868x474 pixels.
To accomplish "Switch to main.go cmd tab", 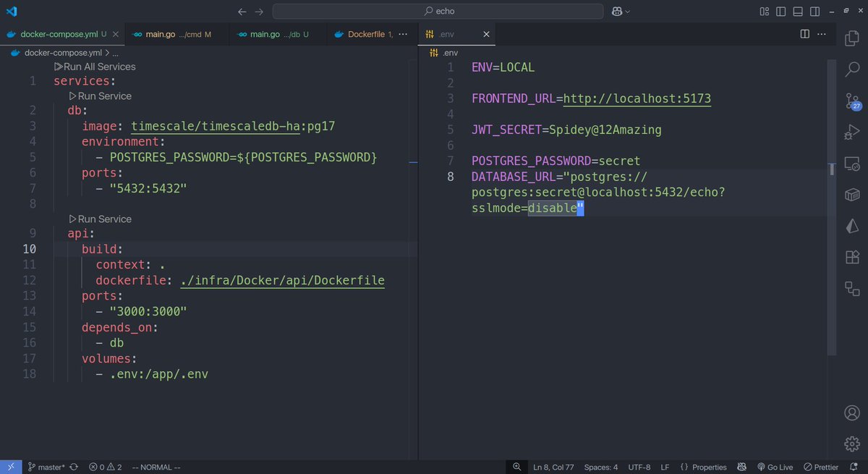I will pyautogui.click(x=177, y=34).
